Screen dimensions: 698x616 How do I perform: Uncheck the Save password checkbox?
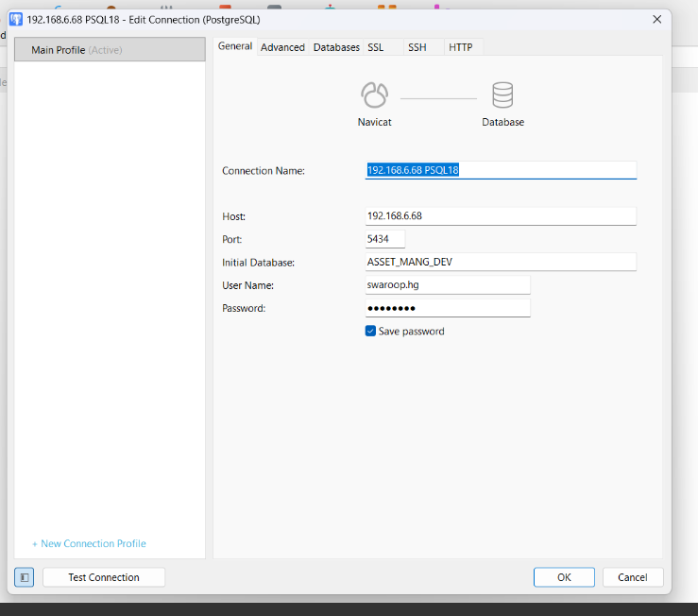(370, 332)
